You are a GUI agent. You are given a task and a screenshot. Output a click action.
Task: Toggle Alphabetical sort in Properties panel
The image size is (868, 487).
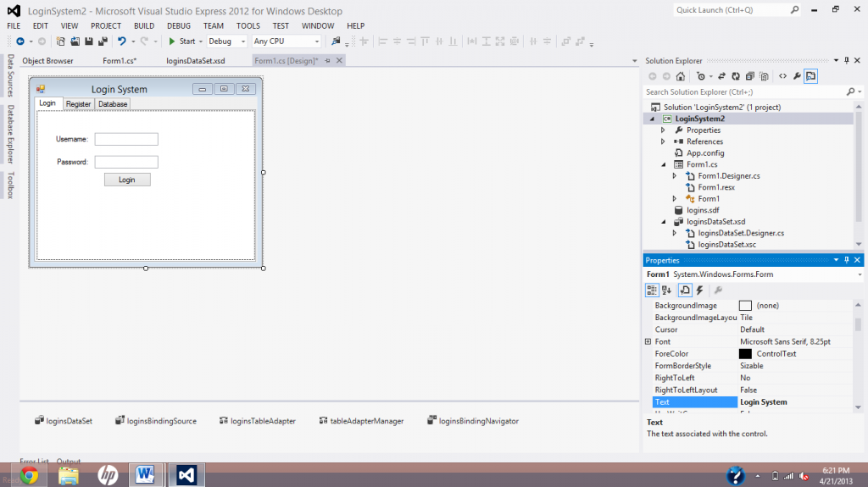pyautogui.click(x=666, y=290)
